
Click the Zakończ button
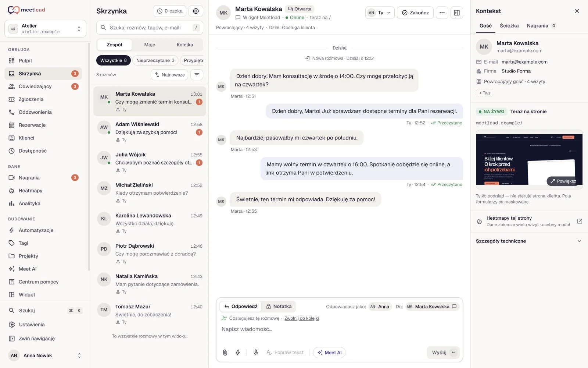click(415, 13)
